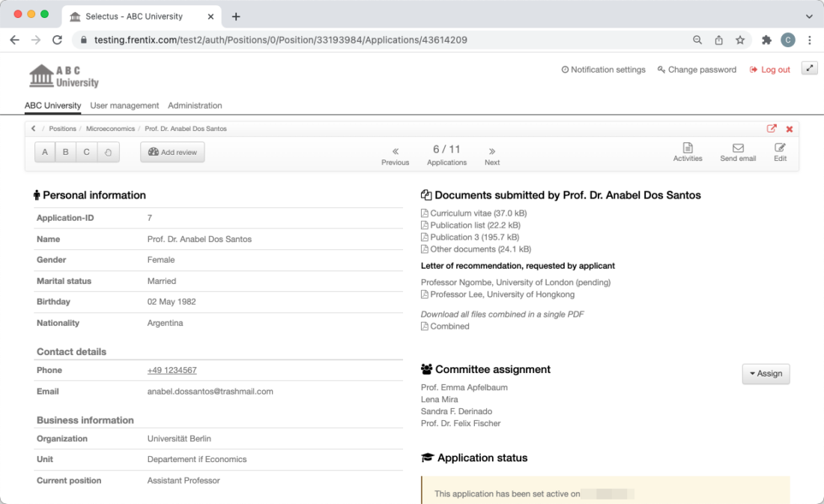Viewport: 824px width, 504px height.
Task: Open the Assign committee dropdown
Action: pos(766,373)
